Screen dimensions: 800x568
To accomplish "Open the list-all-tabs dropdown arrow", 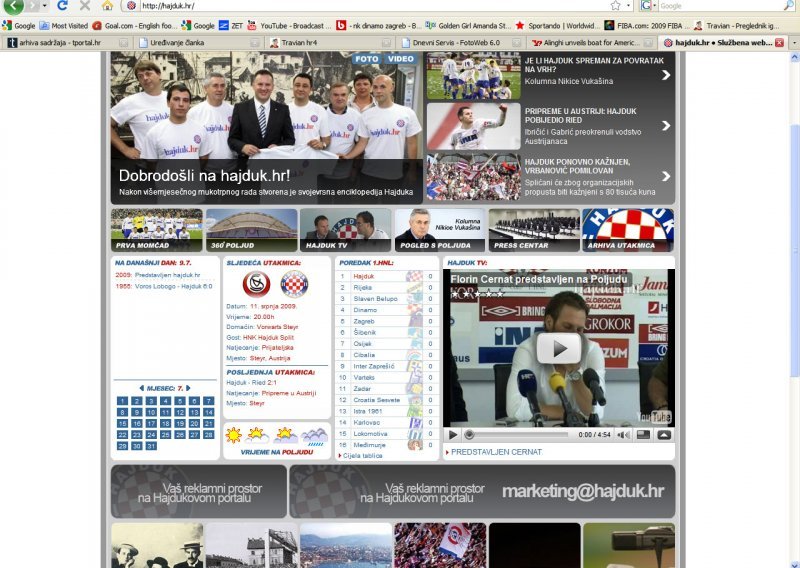I will [x=794, y=43].
